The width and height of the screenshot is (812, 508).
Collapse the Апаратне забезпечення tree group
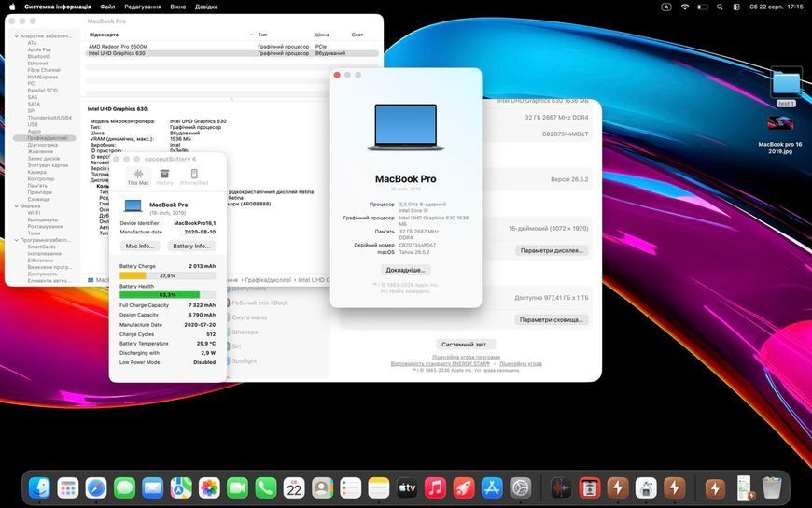(x=17, y=36)
